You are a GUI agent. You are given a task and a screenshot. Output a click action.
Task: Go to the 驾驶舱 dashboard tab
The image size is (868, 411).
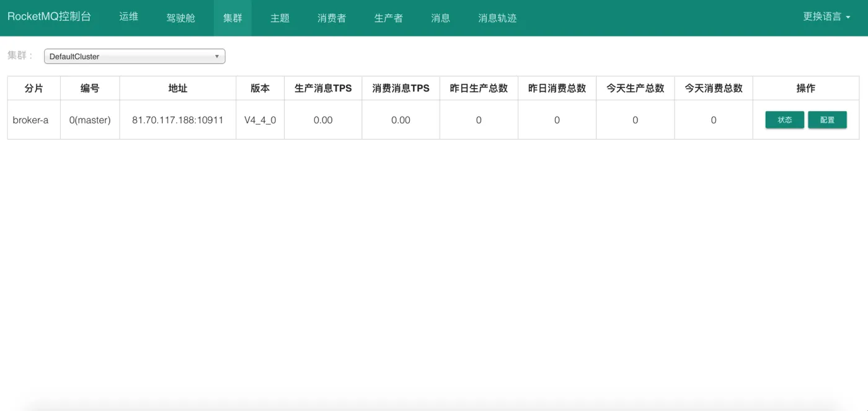(x=180, y=17)
